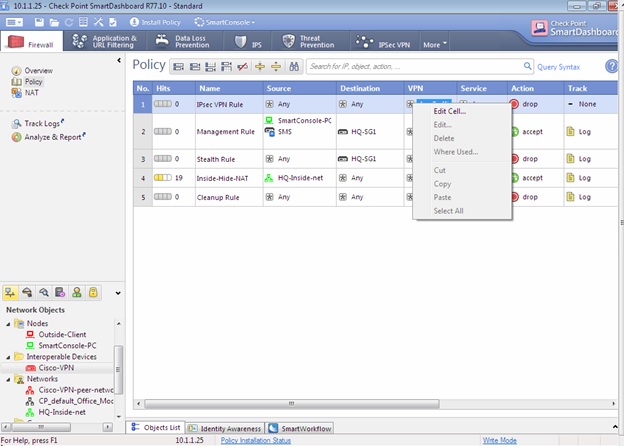Click the Add section title below icon
The image size is (624, 446).
[276, 66]
